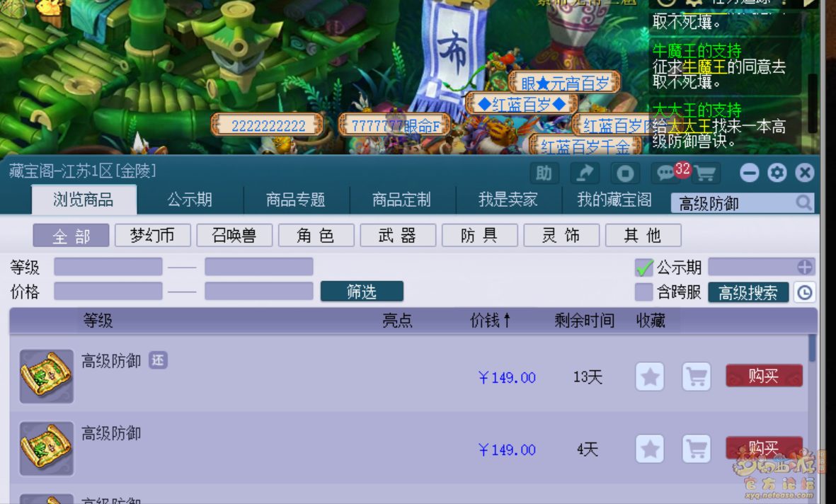
Task: Open the share arrow icon
Action: point(584,173)
